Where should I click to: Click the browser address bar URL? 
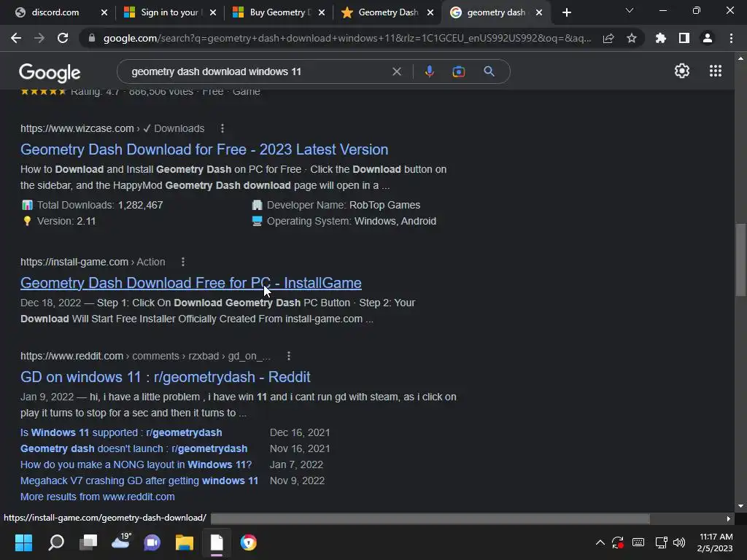point(348,38)
